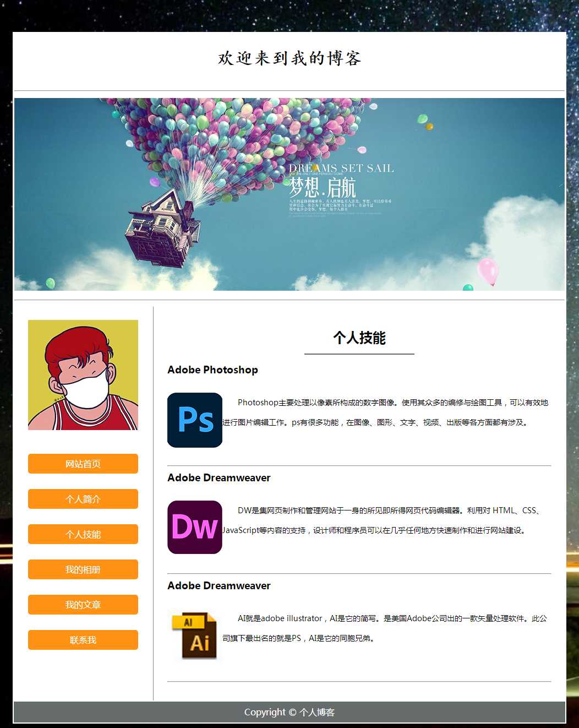579x728 pixels.
Task: Click the balloon house banner image
Action: click(289, 194)
